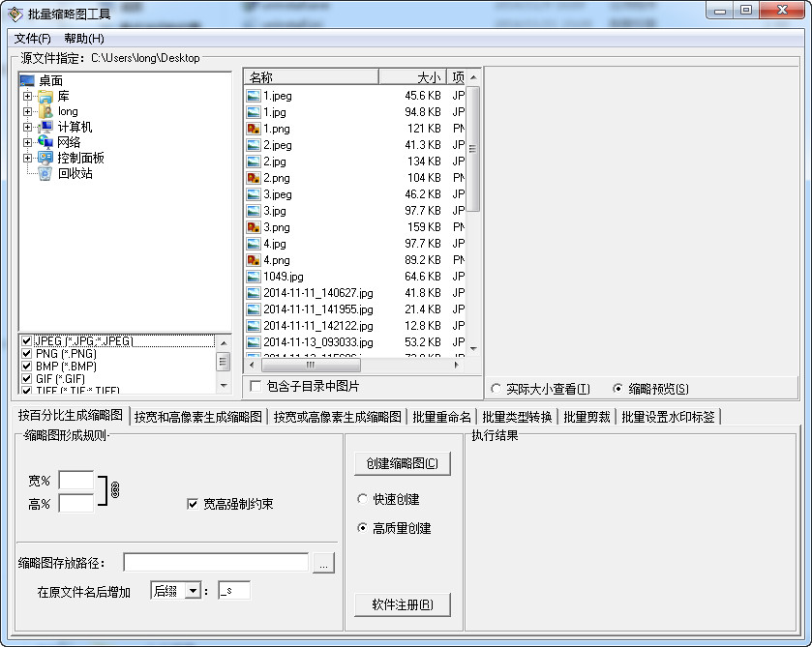
Task: Select the 1.png file icon
Action: click(x=254, y=129)
